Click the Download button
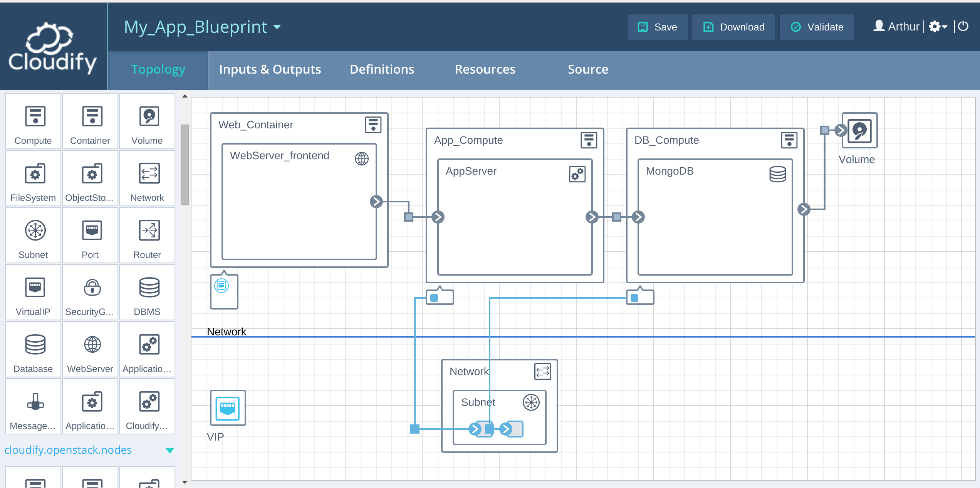This screenshot has width=980, height=488. 733,27
